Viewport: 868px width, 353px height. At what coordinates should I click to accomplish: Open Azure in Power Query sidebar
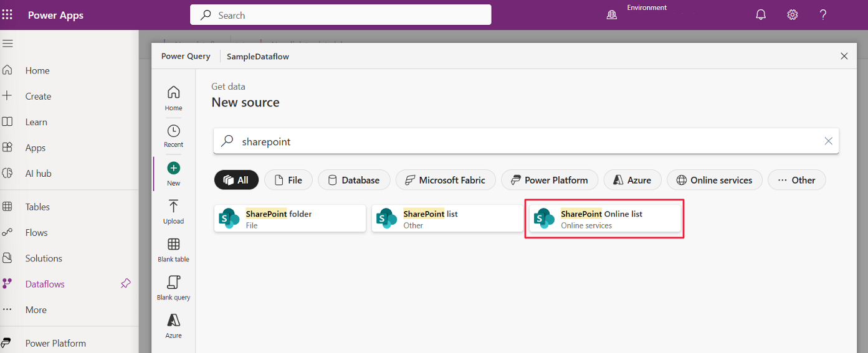[x=174, y=326]
